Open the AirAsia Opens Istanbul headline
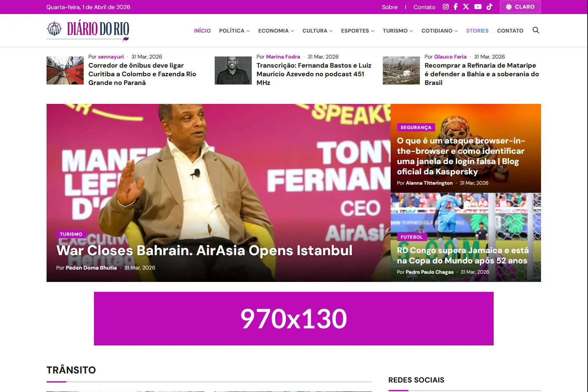 [x=204, y=251]
